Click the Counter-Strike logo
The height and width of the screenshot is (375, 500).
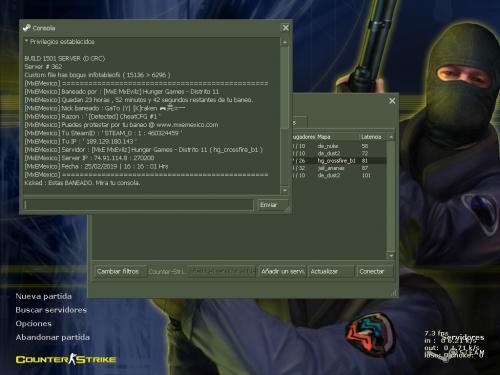tap(66, 359)
